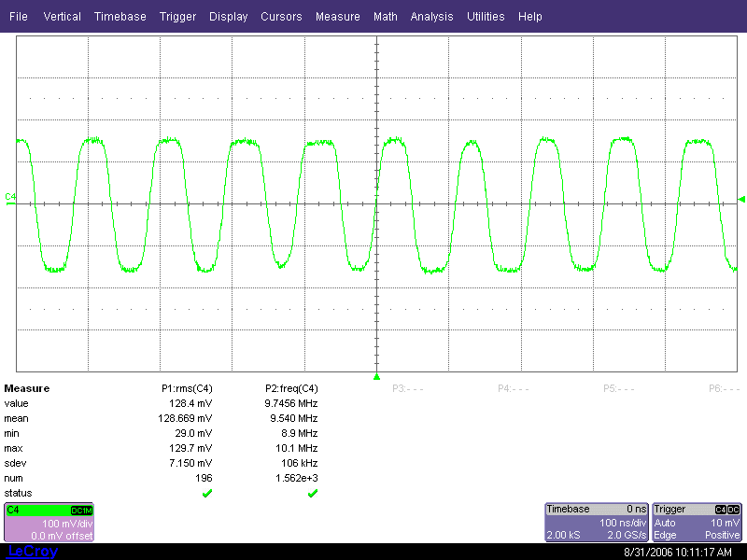This screenshot has width=747, height=560.
Task: Open the Trigger menu
Action: click(177, 17)
